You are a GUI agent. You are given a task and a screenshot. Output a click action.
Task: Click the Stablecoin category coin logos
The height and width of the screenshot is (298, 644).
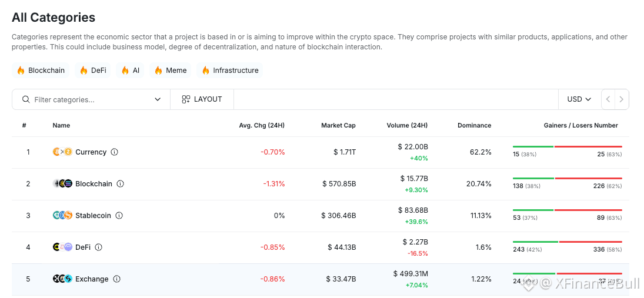pos(62,216)
